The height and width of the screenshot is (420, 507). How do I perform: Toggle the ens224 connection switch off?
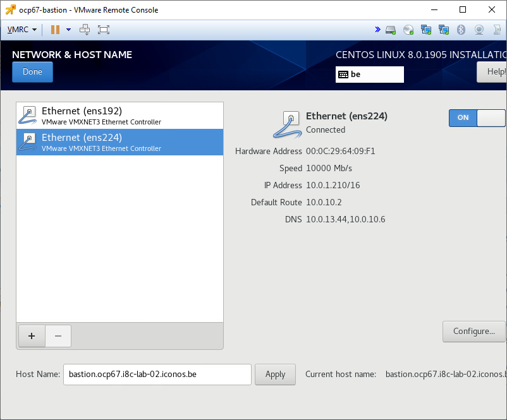(x=477, y=118)
